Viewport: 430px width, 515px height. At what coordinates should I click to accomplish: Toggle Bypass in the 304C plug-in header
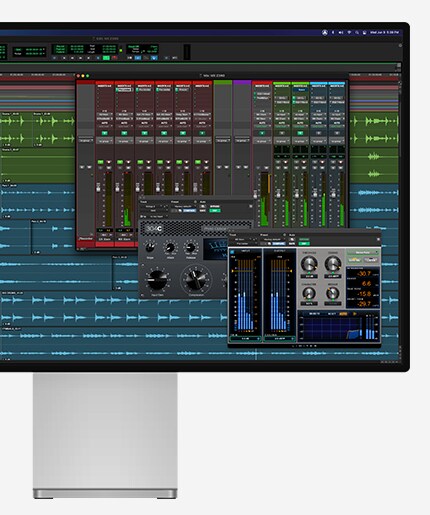point(214,206)
